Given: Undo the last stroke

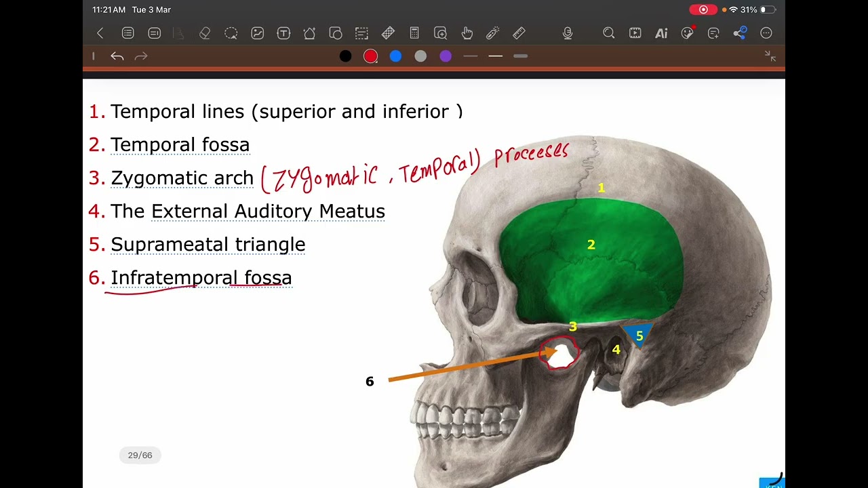Looking at the screenshot, I should click(x=117, y=56).
